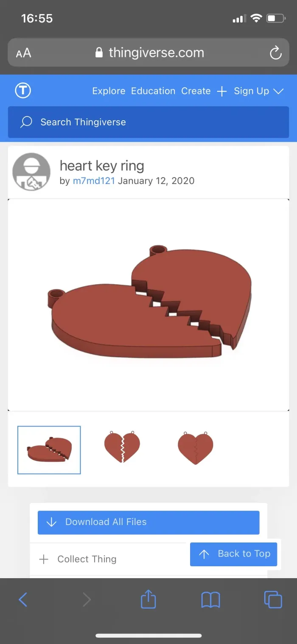Open the Education menu item

click(153, 91)
